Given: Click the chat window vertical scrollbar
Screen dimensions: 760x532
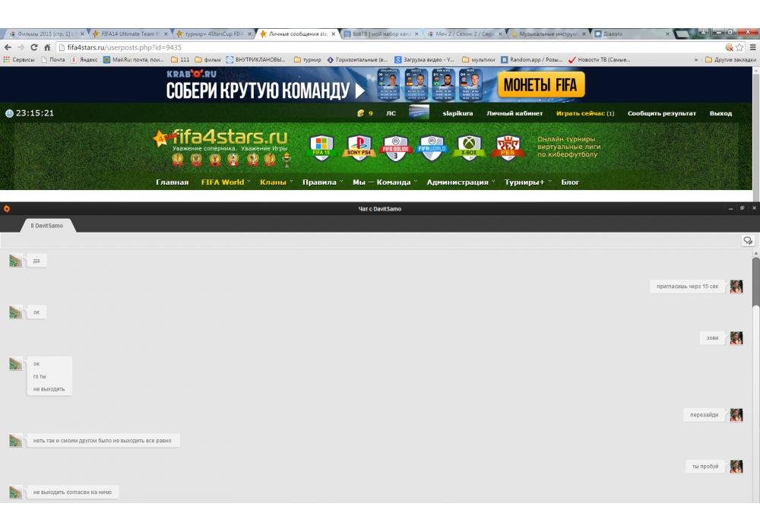Looking at the screenshot, I should pos(755,283).
